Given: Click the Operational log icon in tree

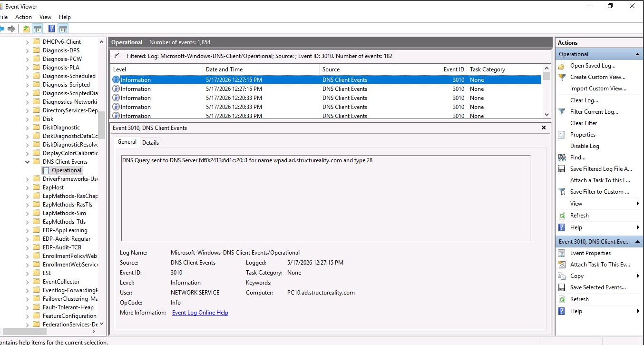Looking at the screenshot, I should [46, 170].
